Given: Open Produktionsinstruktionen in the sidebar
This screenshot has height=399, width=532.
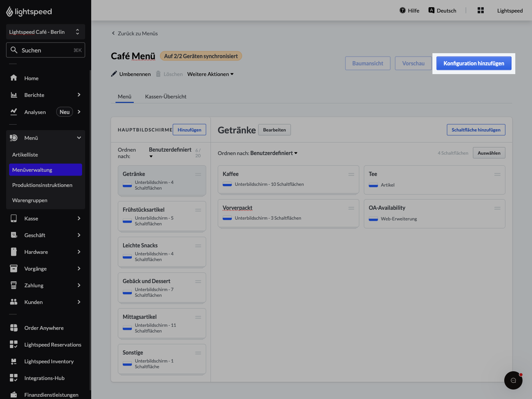Looking at the screenshot, I should click(x=46, y=185).
